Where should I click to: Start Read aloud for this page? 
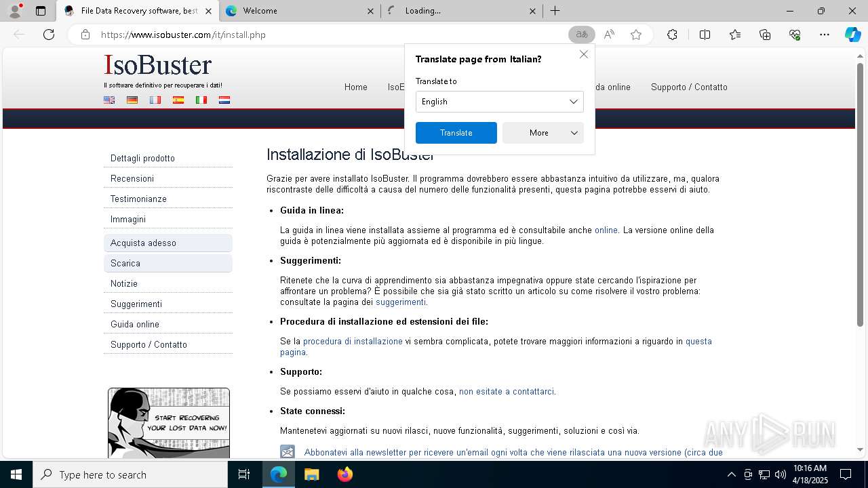609,35
